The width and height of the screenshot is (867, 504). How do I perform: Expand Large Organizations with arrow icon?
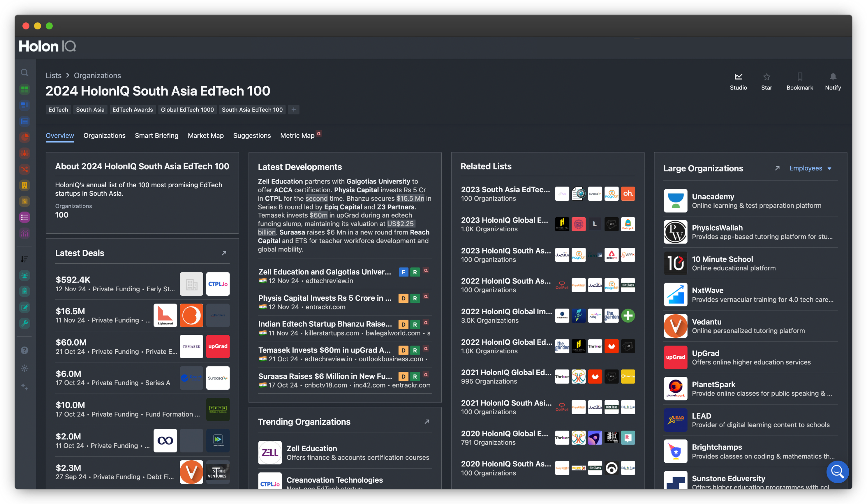(x=777, y=168)
